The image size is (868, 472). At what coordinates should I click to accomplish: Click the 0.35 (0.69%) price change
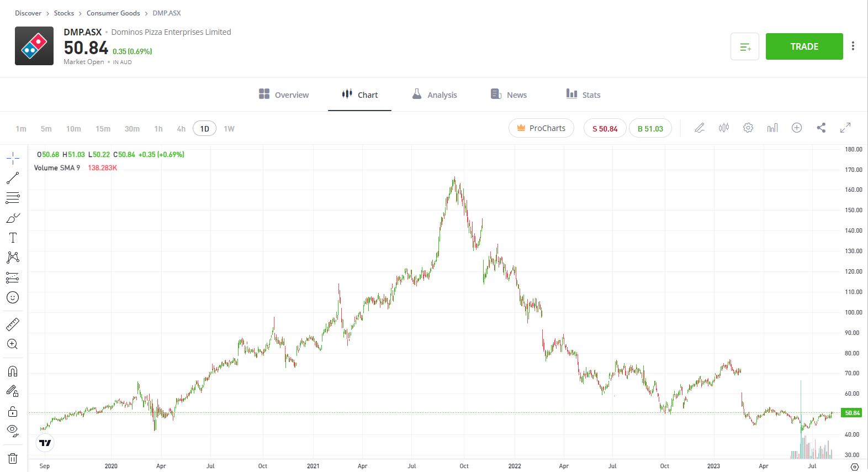[x=133, y=51]
